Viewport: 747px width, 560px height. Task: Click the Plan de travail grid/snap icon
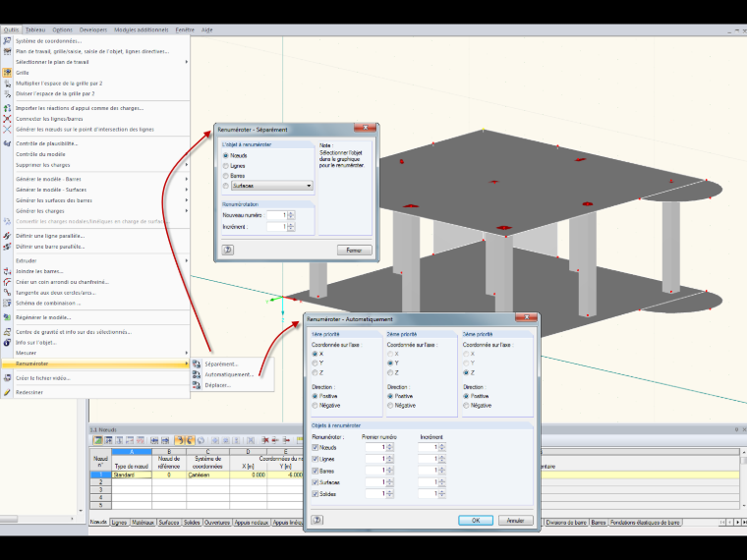point(7,51)
